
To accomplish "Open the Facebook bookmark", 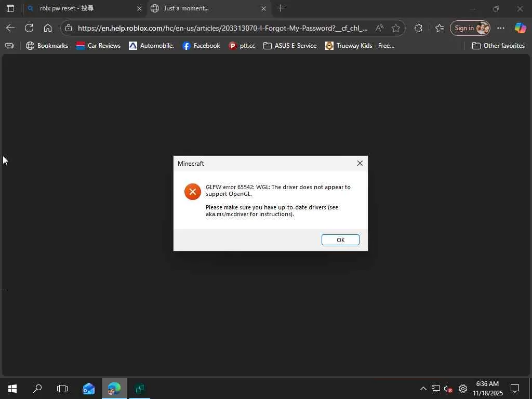I will coord(201,46).
